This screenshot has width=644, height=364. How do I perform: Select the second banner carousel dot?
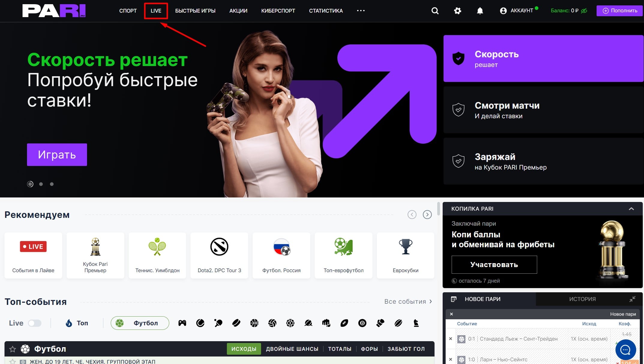[x=41, y=184]
